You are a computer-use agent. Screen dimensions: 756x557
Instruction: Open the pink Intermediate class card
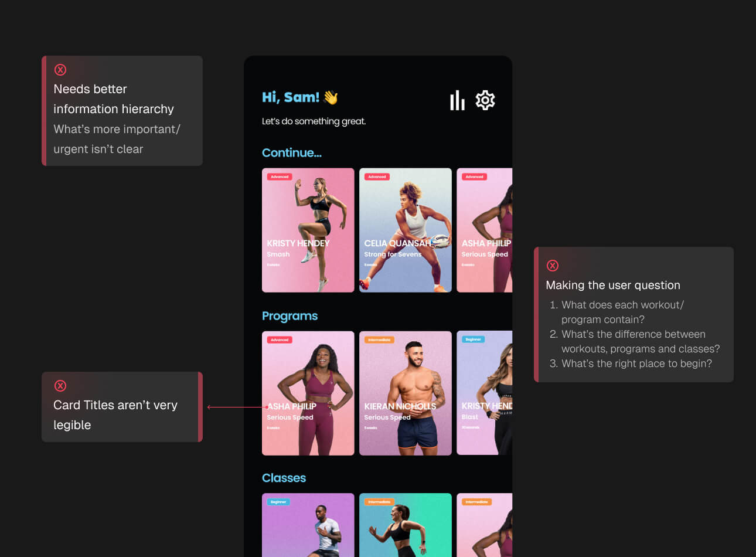tap(485, 525)
